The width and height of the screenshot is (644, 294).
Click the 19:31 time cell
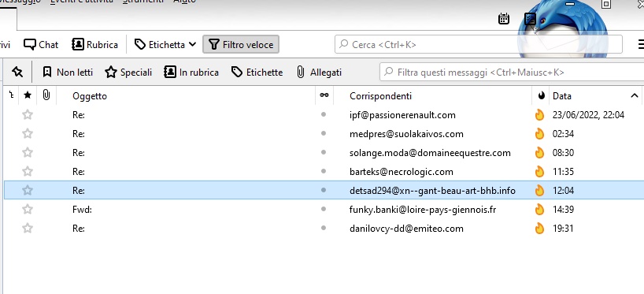(563, 229)
